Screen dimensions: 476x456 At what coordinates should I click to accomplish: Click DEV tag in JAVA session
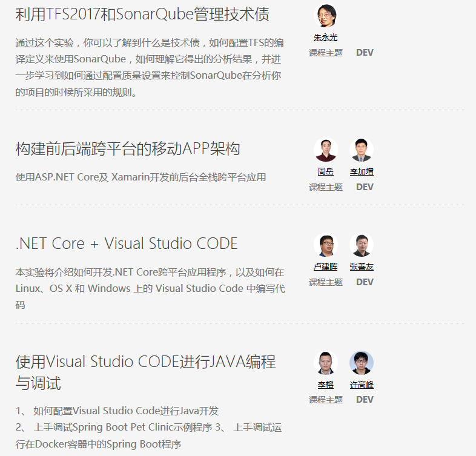coord(365,400)
